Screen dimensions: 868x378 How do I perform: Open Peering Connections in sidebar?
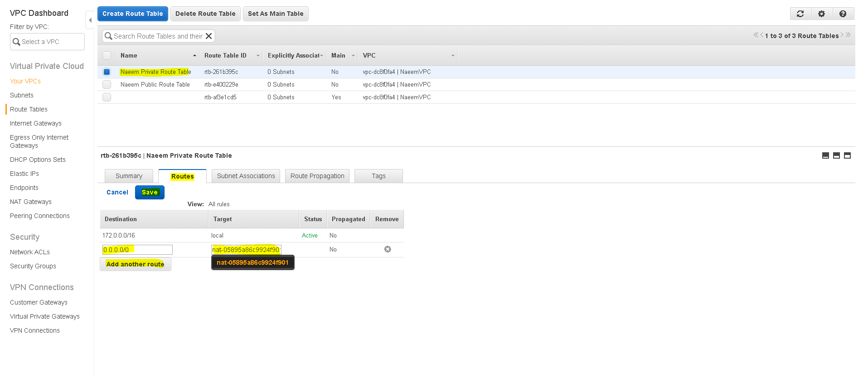pos(40,216)
